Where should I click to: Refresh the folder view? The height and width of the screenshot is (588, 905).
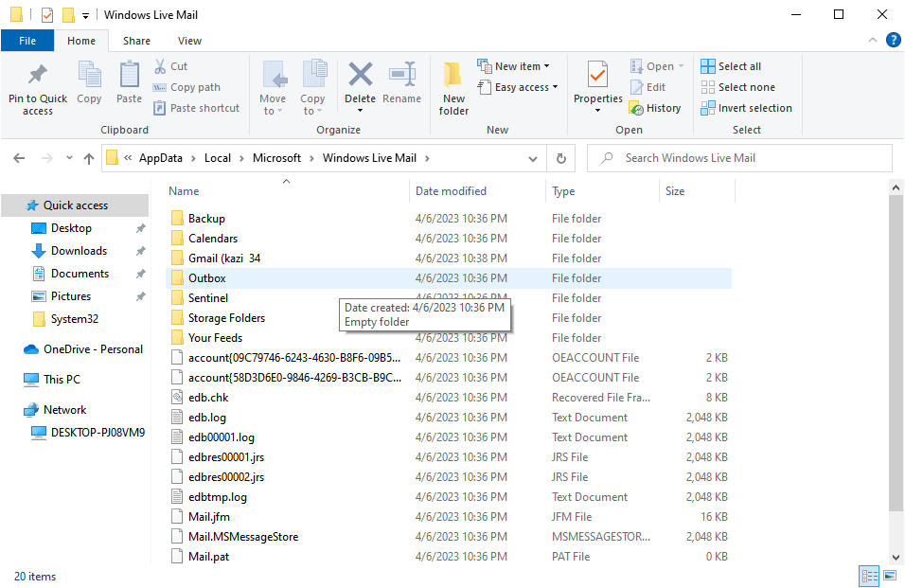pos(561,158)
